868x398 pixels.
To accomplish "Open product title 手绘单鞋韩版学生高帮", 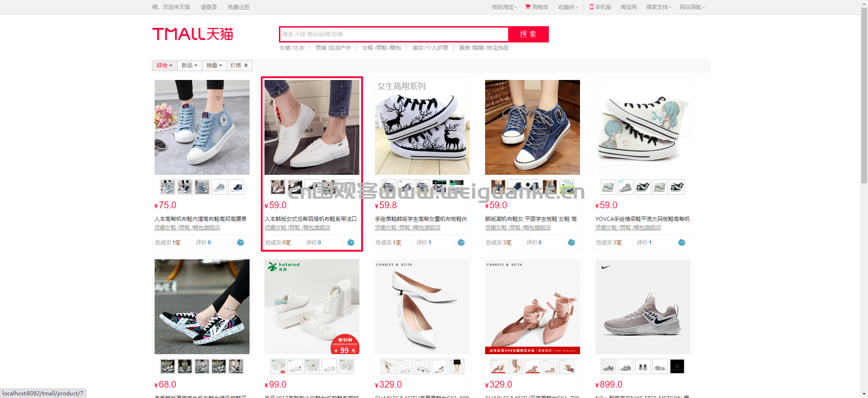I will pos(421,219).
